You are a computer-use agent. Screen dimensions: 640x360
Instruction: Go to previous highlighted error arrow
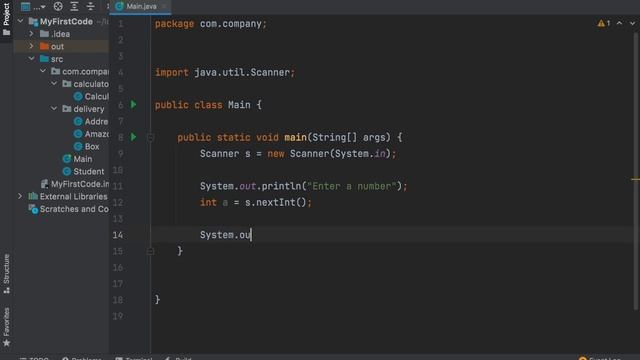coord(620,23)
